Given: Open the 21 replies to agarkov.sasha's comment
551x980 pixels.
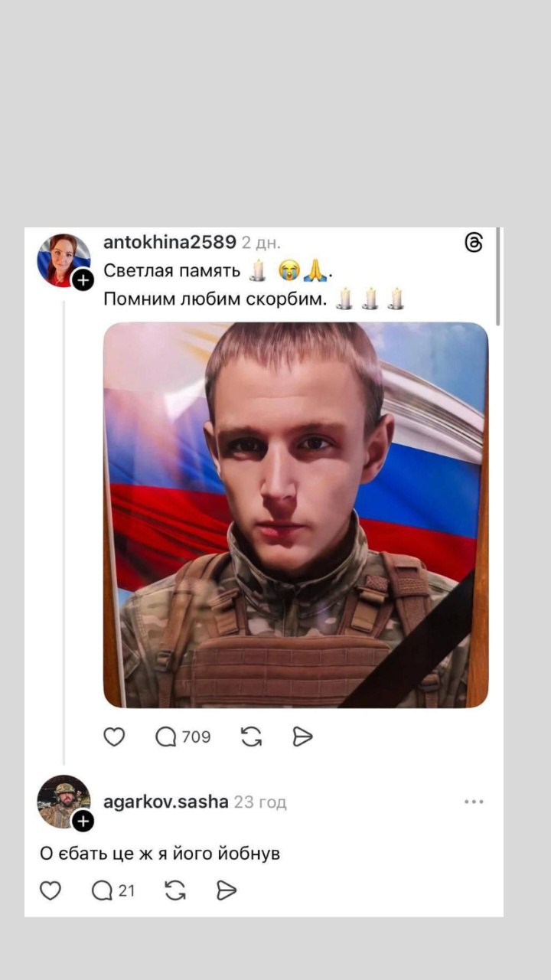Looking at the screenshot, I should [112, 890].
